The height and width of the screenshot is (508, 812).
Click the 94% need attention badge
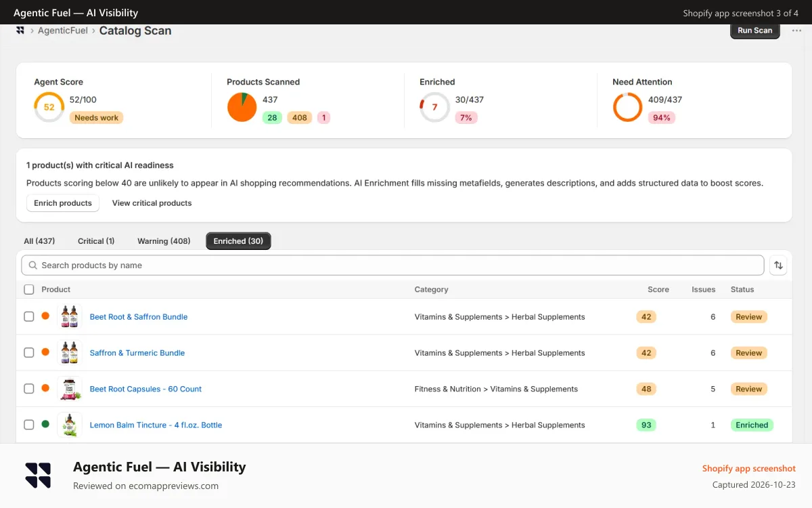click(x=662, y=118)
